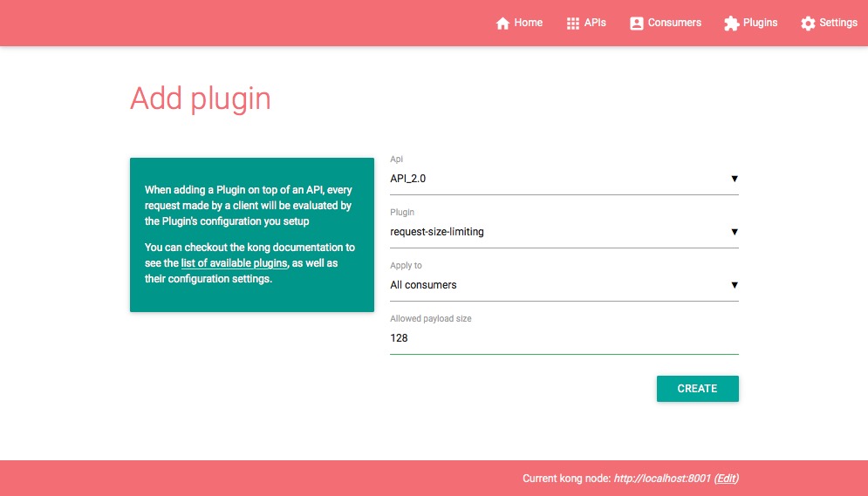The width and height of the screenshot is (868, 496).
Task: Click the Home house icon
Action: [502, 24]
